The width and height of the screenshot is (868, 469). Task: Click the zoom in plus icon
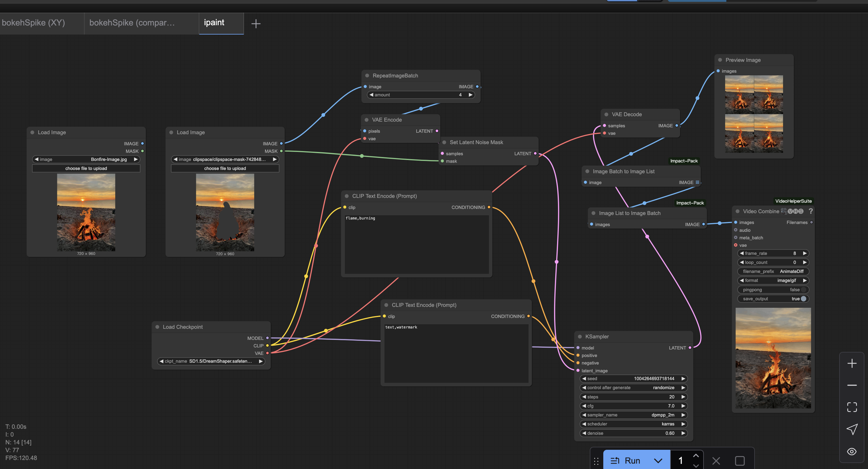pos(851,363)
